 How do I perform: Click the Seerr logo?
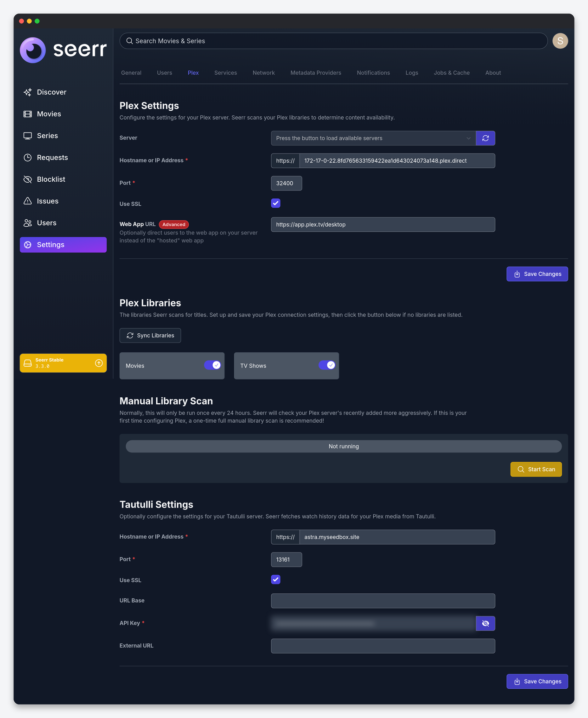tap(63, 50)
